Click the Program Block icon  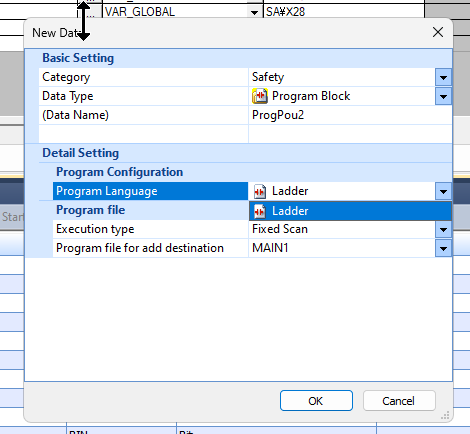pos(260,96)
